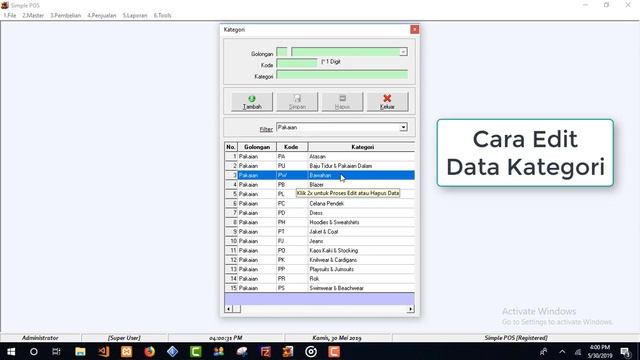Click the Kategori input field

click(x=342, y=74)
